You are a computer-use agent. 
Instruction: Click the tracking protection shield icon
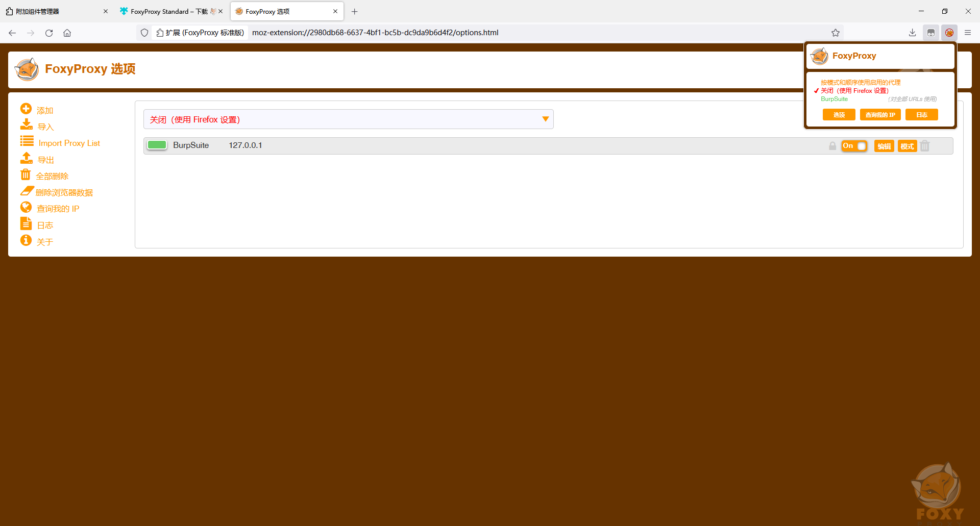(144, 33)
